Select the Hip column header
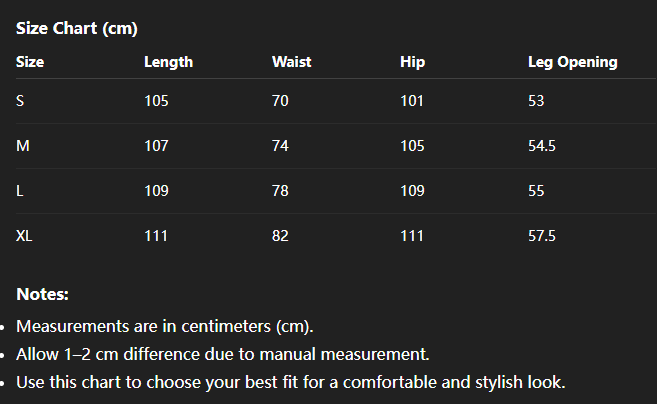 click(412, 62)
